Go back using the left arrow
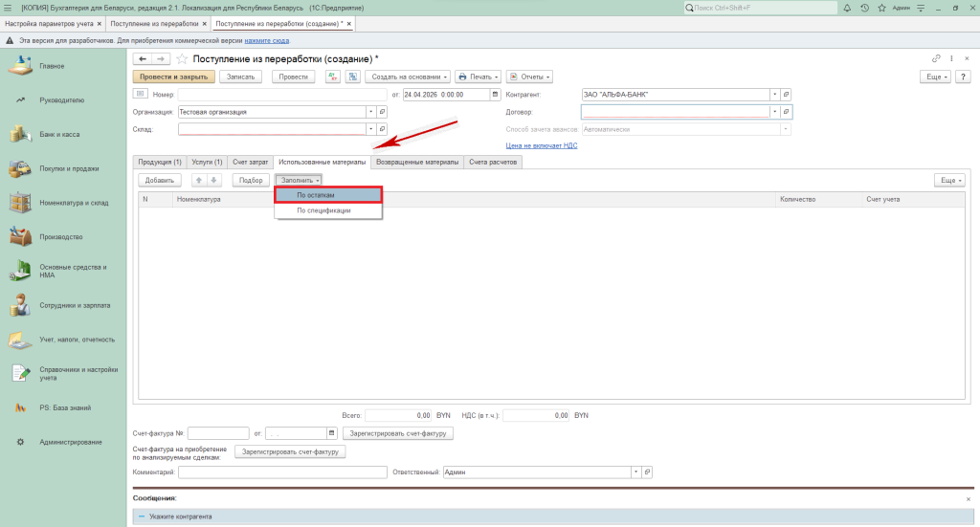 tap(143, 59)
